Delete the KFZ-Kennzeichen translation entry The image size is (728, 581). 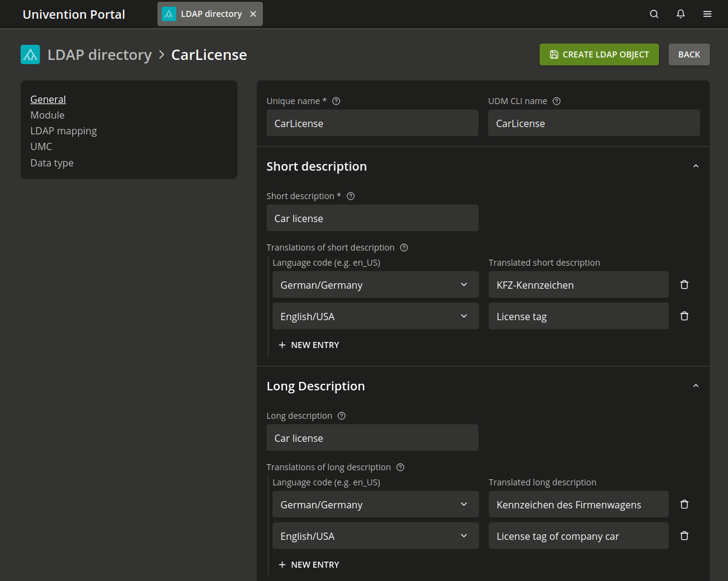tap(684, 284)
